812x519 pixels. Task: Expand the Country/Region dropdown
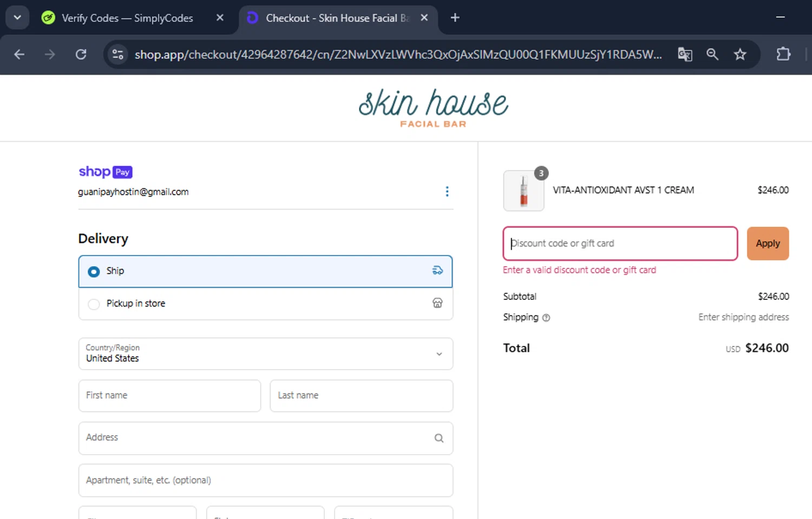coord(265,354)
